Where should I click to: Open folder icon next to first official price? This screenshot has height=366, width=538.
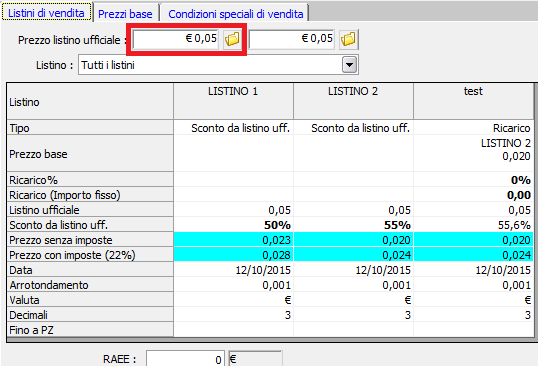(x=232, y=39)
